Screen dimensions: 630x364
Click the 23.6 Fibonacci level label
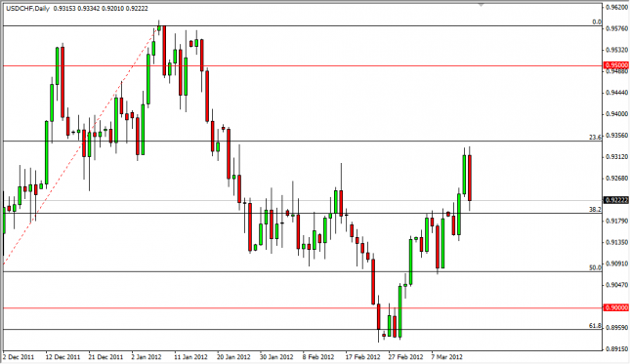[595, 137]
